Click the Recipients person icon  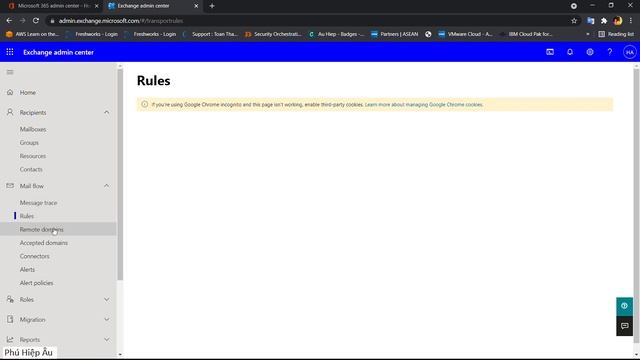(10, 112)
